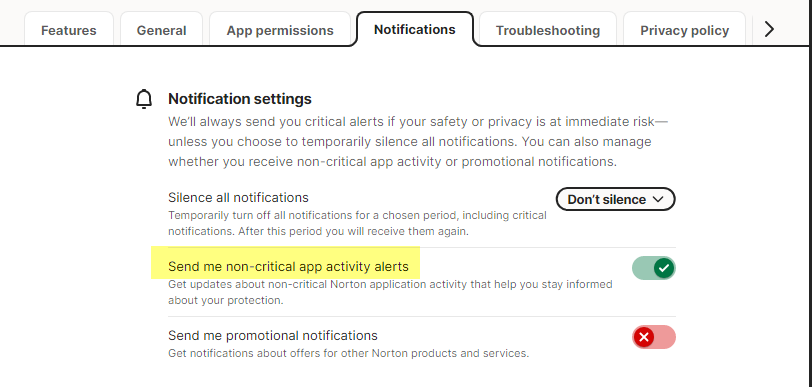This screenshot has height=387, width=812.
Task: Disable non-critical app activity alerts toggle
Action: click(654, 268)
